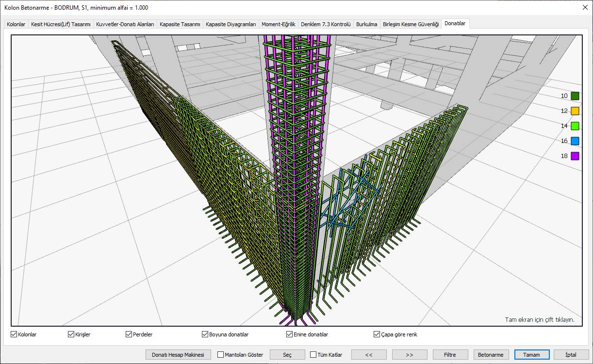Viewport: 593px width, 364px height.
Task: Click the next >> navigation button
Action: (410, 355)
